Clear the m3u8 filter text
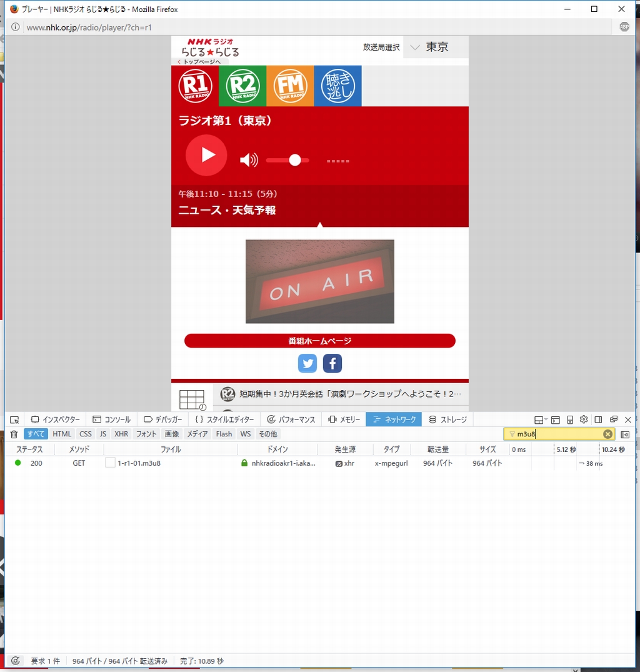 [x=607, y=434]
